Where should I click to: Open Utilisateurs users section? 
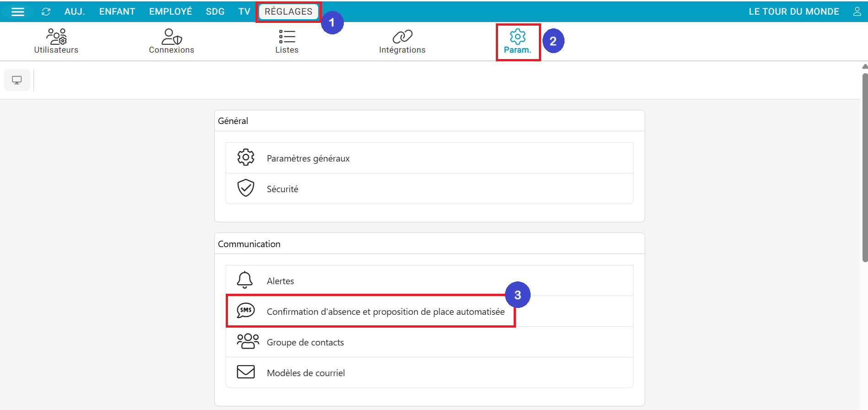(56, 41)
